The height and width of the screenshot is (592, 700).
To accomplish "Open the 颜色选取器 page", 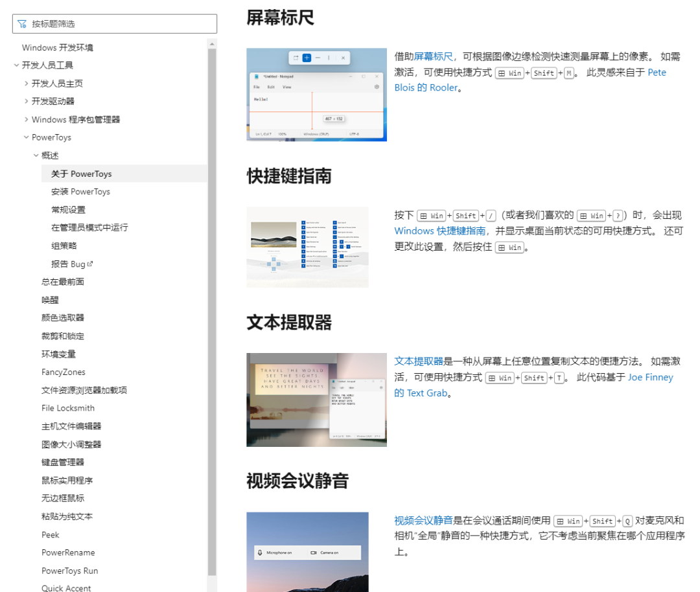I will click(x=63, y=317).
